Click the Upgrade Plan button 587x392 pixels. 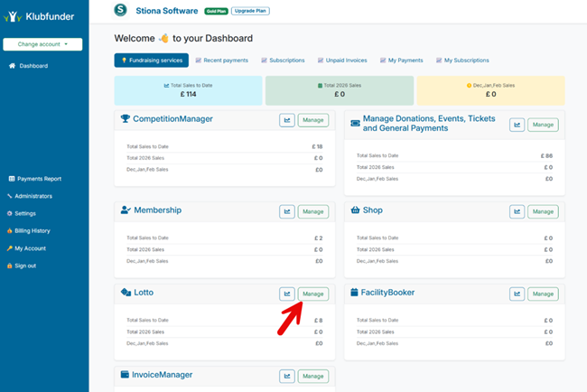tap(250, 11)
